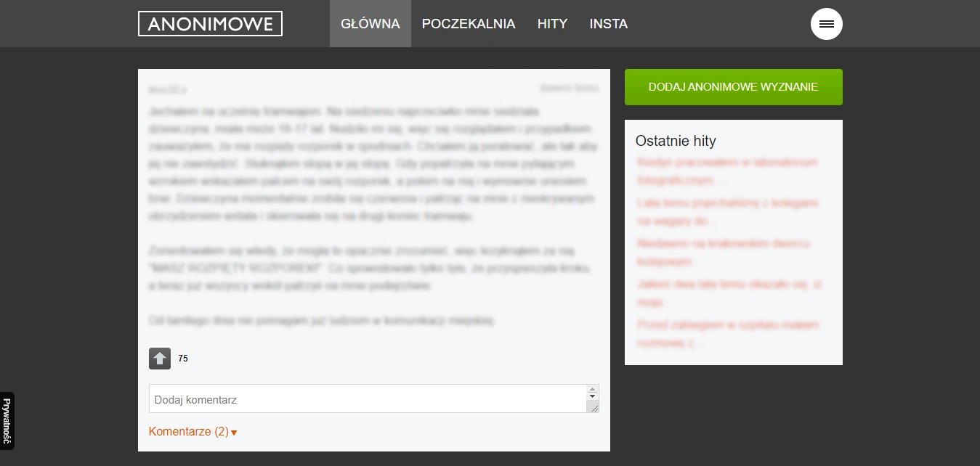Open the INSTA menu item

609,24
